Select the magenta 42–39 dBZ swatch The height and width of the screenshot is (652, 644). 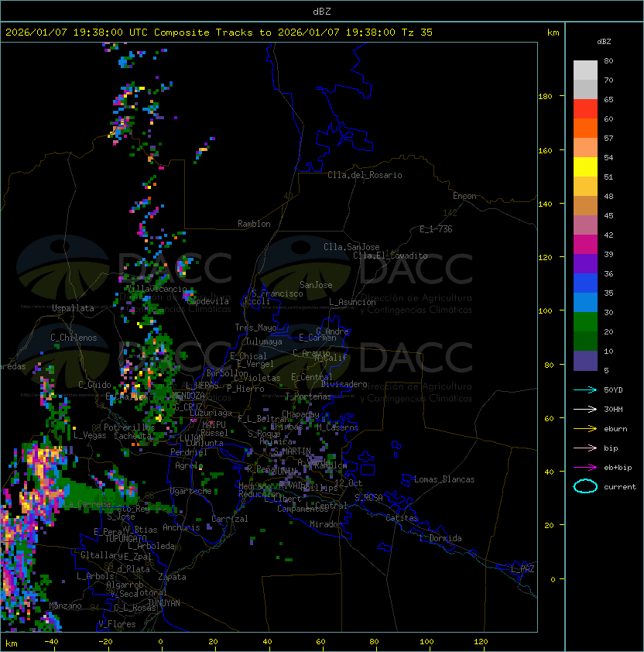585,245
